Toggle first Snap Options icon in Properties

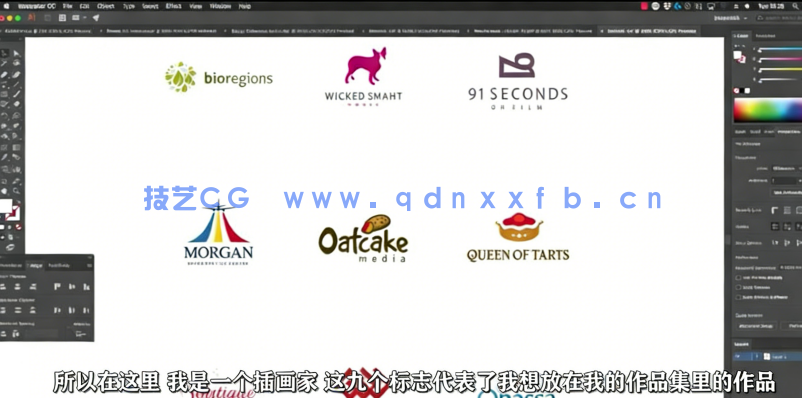(x=775, y=242)
